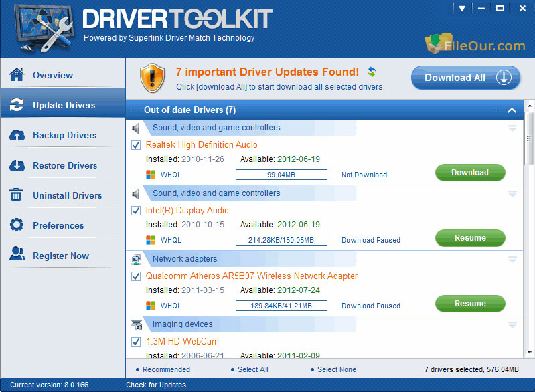The image size is (535, 392).
Task: Click speaker icon above Intel(R) Display Audio
Action: (x=135, y=194)
